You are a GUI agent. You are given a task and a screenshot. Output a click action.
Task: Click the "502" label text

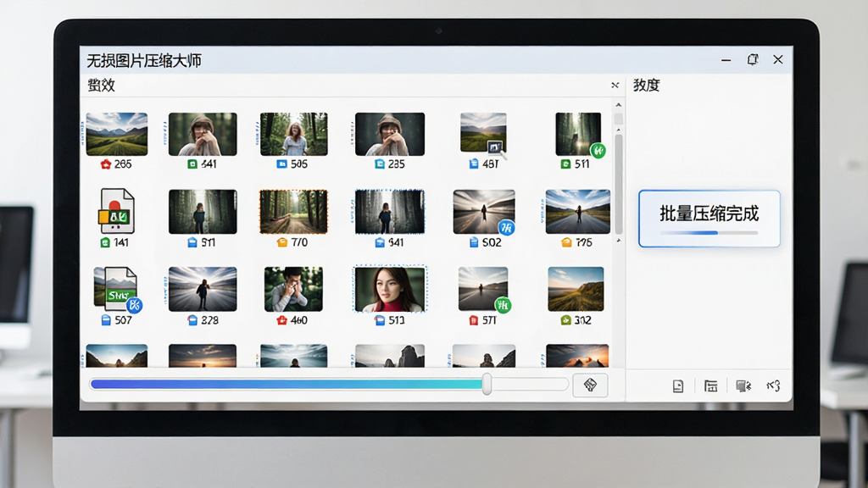coord(492,242)
